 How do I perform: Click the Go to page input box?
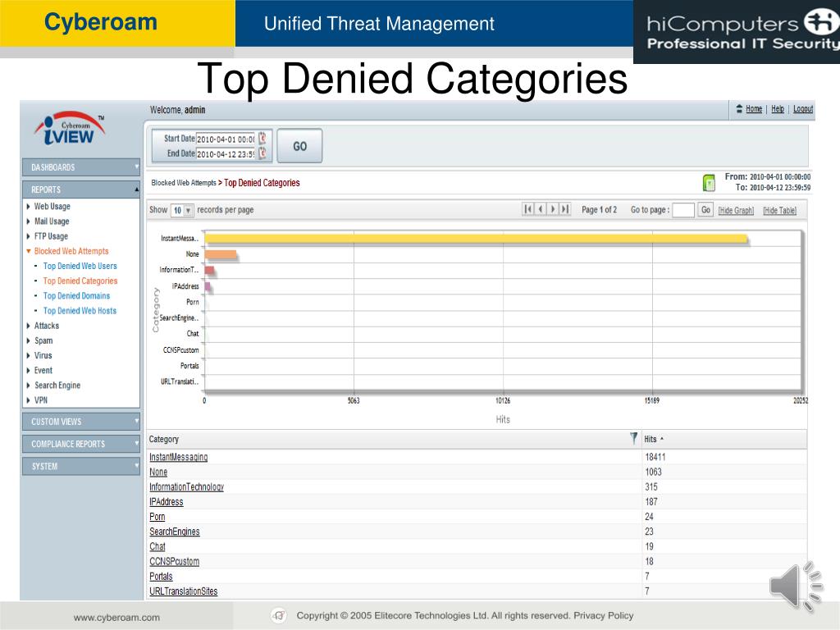[683, 210]
